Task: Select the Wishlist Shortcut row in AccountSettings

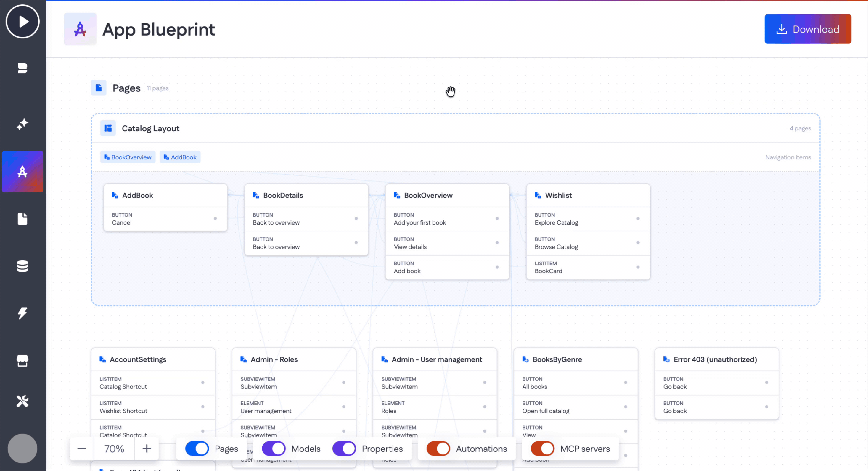Action: 153,407
